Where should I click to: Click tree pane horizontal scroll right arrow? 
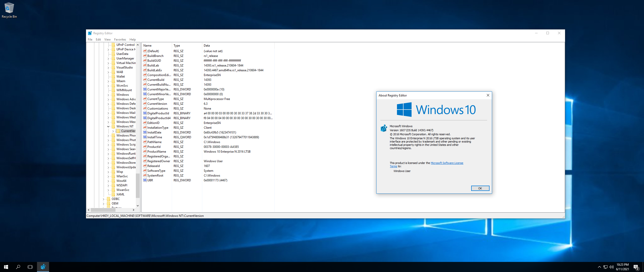(x=134, y=210)
